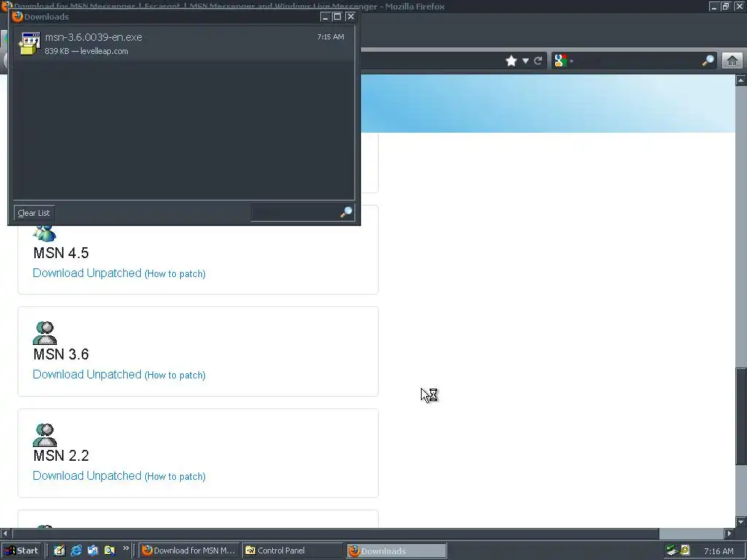Maximize the Downloads window
Image resolution: width=747 pixels, height=560 pixels.
337,17
